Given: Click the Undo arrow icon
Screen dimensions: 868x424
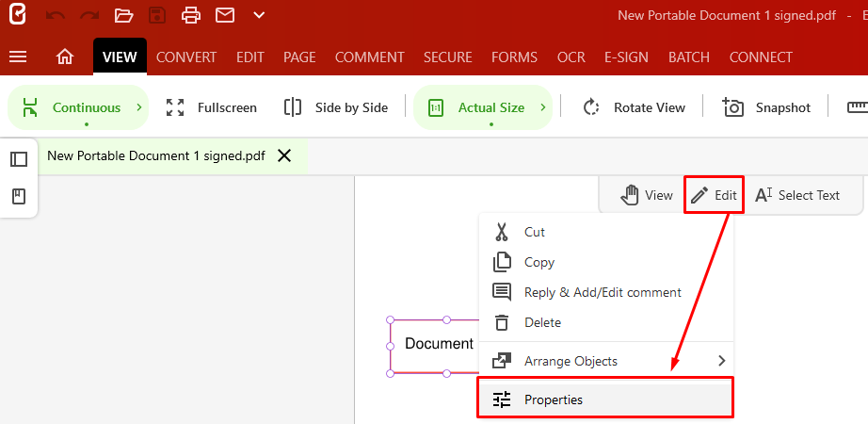Looking at the screenshot, I should (56, 15).
